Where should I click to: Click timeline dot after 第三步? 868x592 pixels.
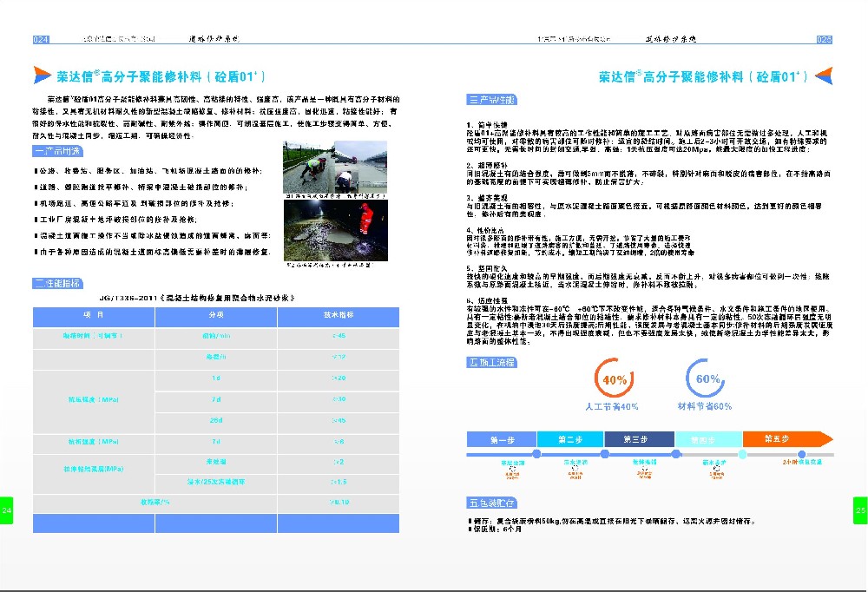[675, 454]
